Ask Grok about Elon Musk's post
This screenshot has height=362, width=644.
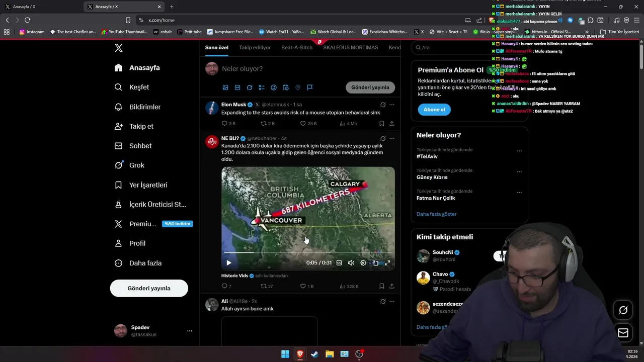(x=383, y=105)
